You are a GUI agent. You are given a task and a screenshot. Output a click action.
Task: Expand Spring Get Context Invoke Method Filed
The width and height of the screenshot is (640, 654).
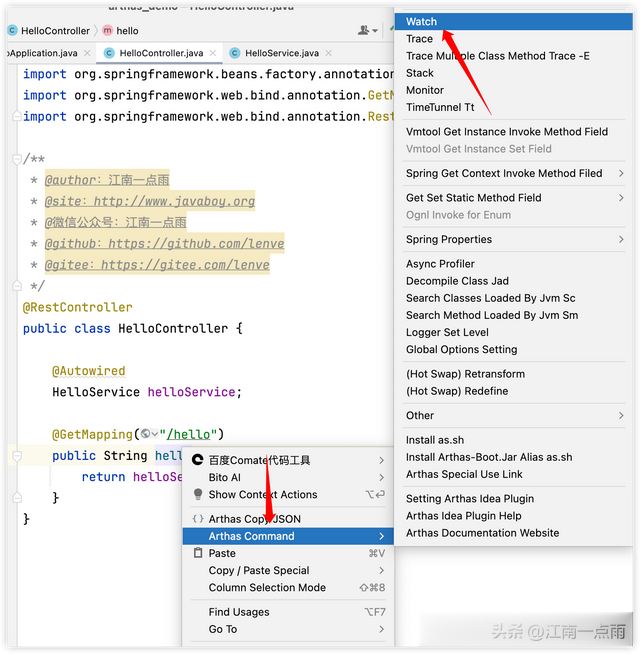[x=513, y=173]
